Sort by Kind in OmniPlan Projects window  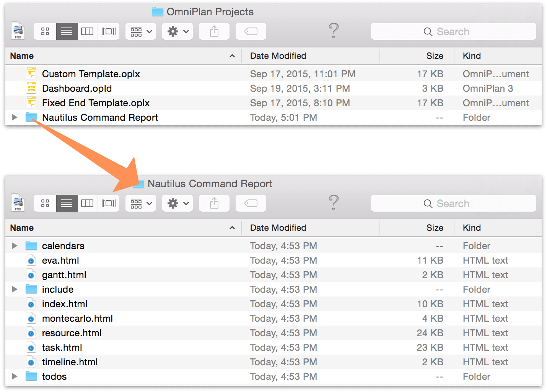498,56
